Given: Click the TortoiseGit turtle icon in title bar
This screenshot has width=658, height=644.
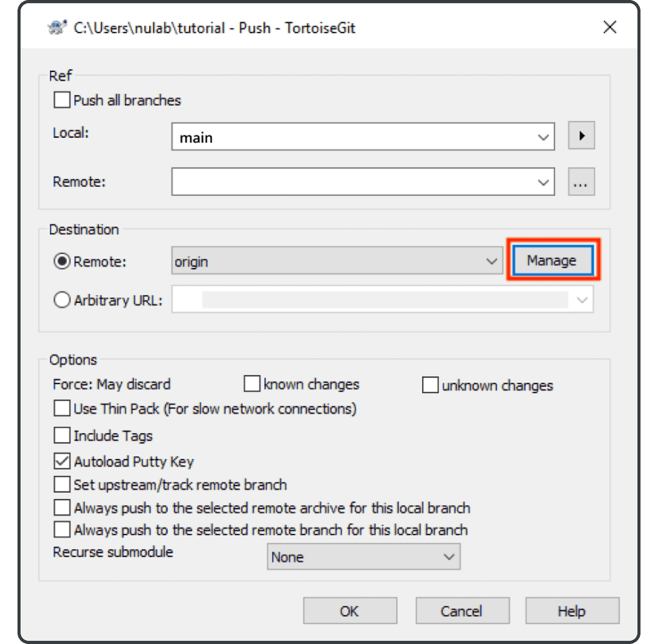Looking at the screenshot, I should pyautogui.click(x=56, y=27).
